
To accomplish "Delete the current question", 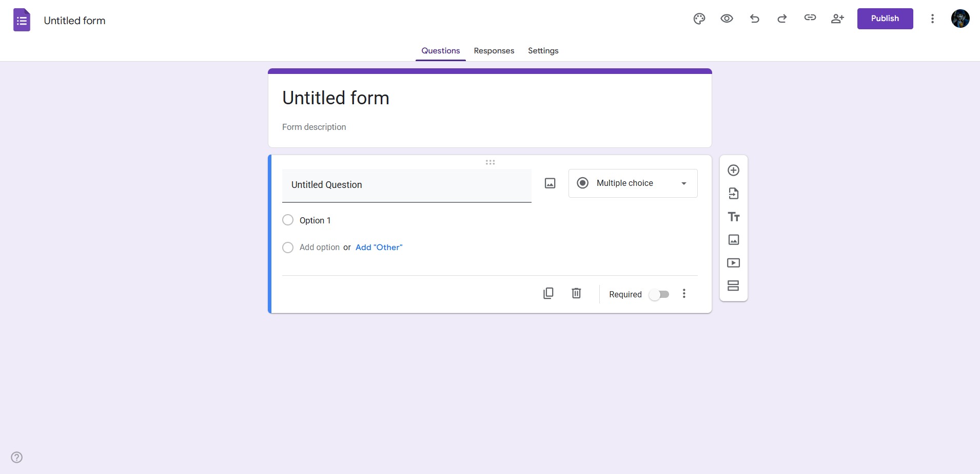I will (576, 293).
